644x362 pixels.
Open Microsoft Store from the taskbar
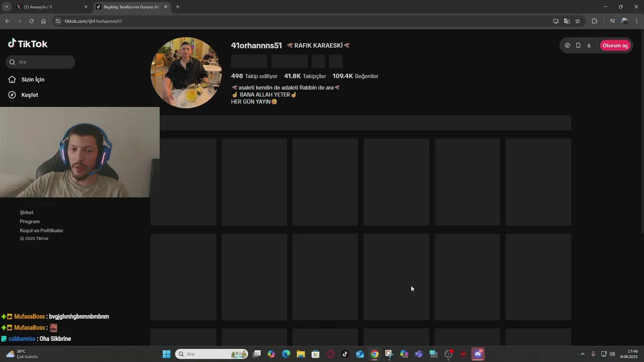[x=315, y=354]
